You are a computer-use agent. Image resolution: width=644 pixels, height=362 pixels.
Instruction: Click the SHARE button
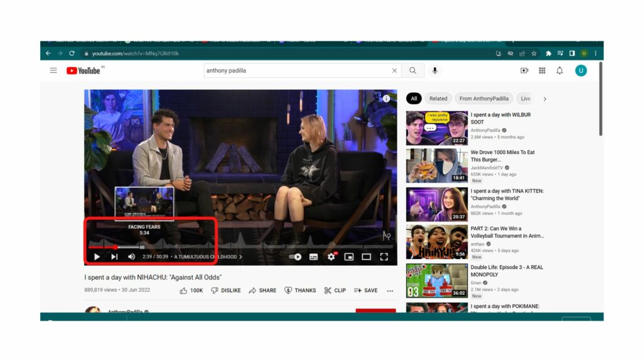pyautogui.click(x=263, y=290)
